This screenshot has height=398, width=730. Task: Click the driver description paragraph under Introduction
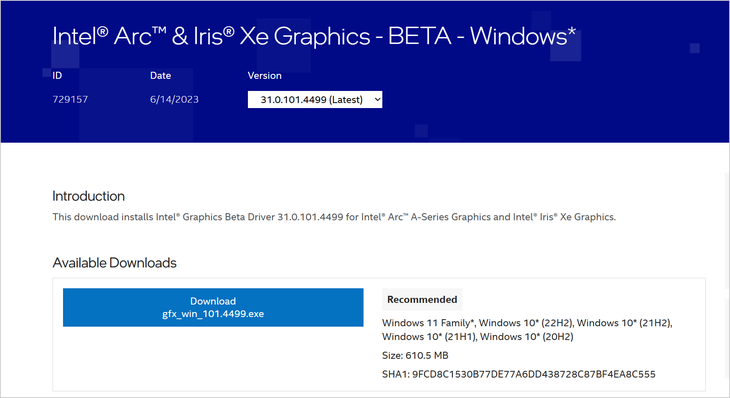(334, 217)
